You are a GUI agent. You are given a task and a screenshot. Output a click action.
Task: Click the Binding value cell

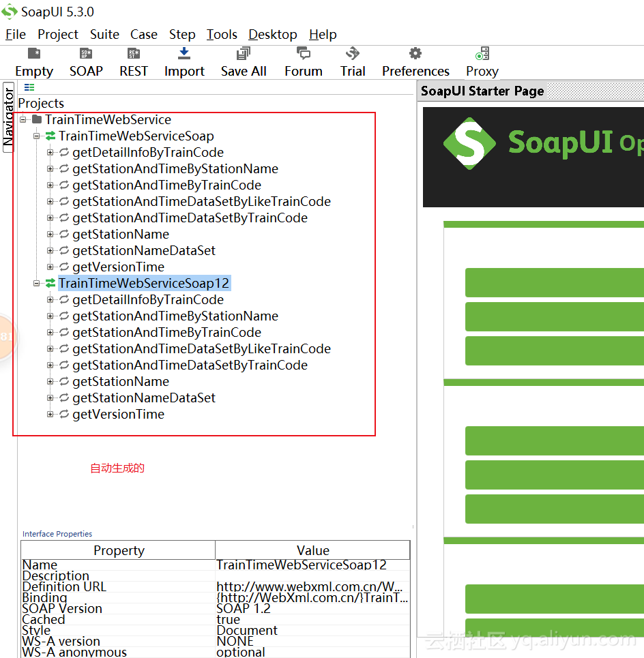(x=312, y=597)
